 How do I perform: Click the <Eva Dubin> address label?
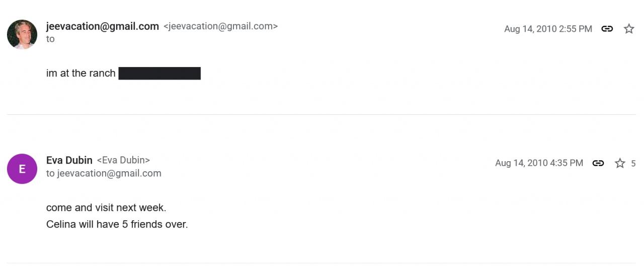[x=123, y=160]
